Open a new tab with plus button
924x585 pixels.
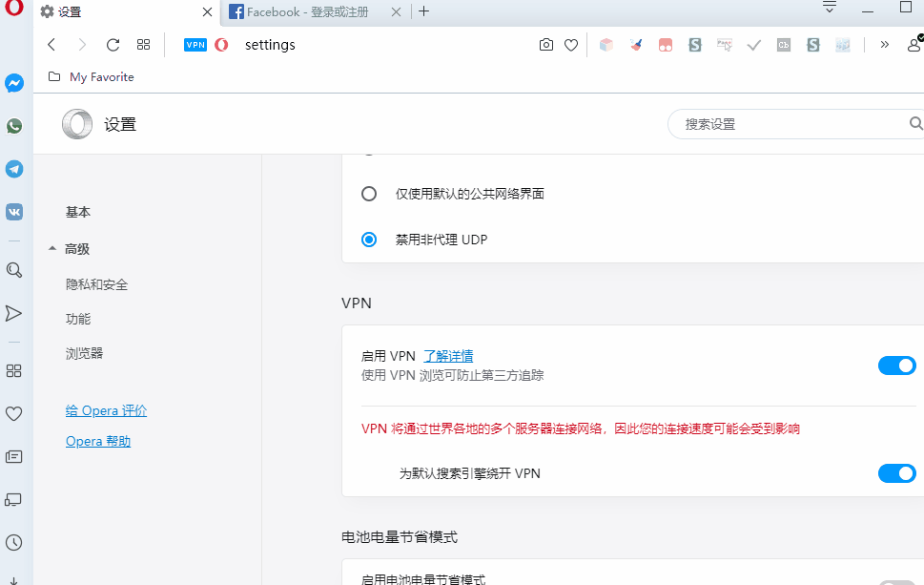(423, 11)
